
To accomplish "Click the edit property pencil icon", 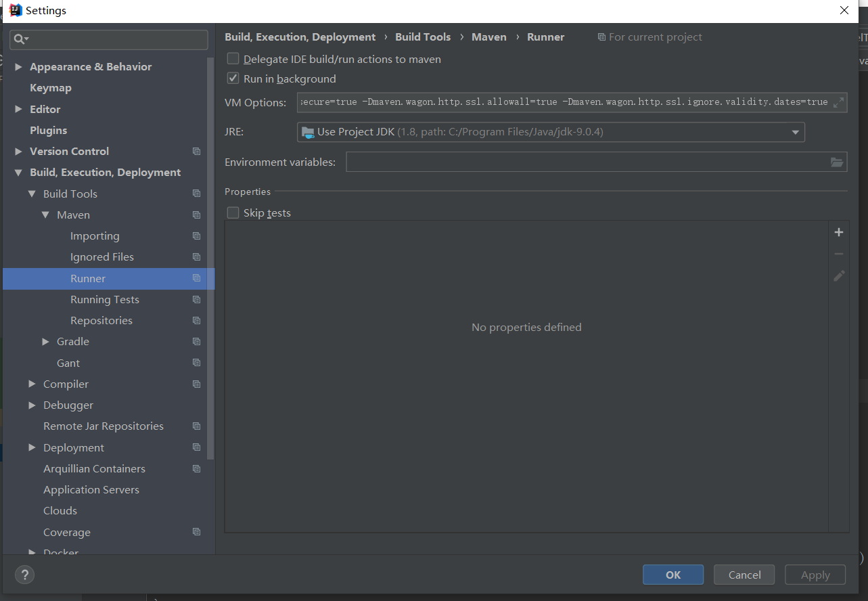I will [839, 275].
